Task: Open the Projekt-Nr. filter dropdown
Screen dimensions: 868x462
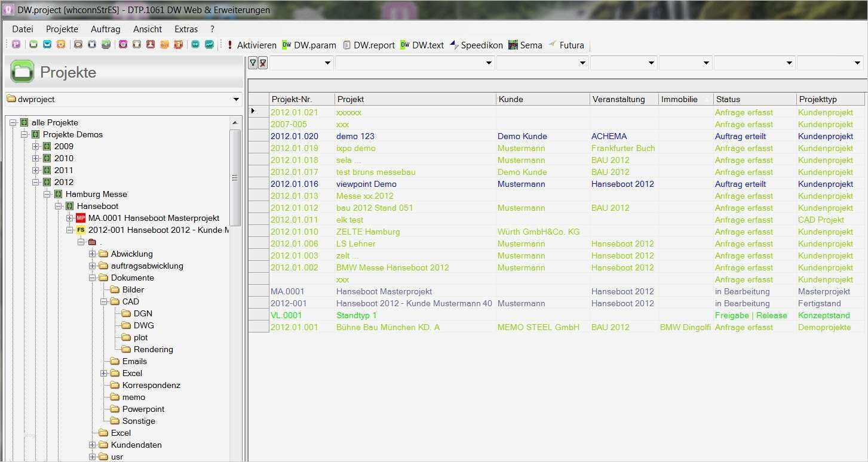Action: pyautogui.click(x=327, y=63)
